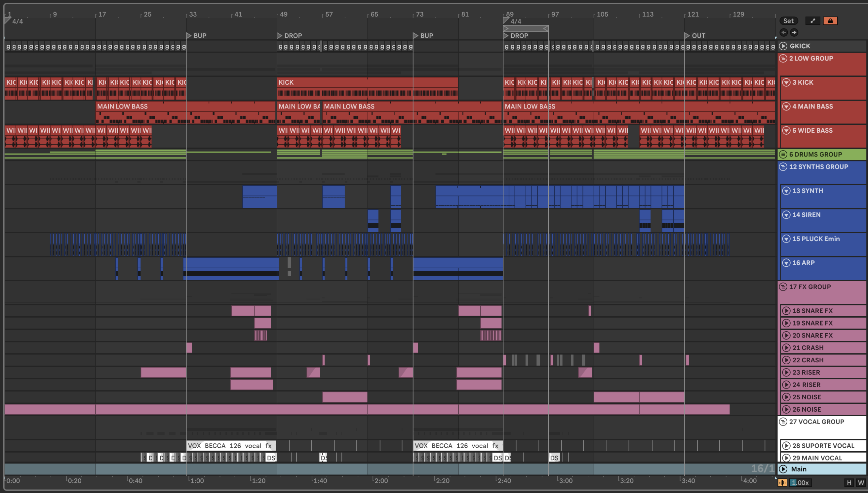Image resolution: width=868 pixels, height=493 pixels.
Task: Jump to the previous locator arrow
Action: (x=783, y=32)
